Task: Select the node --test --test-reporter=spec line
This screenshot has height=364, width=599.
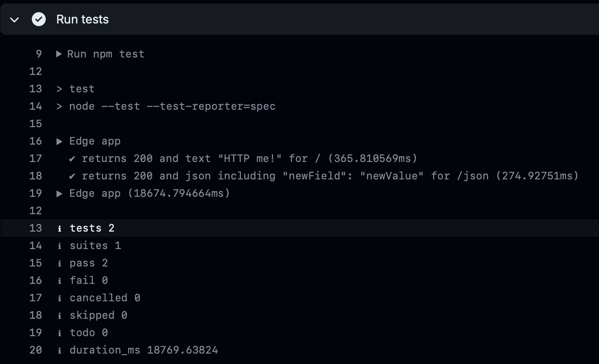Action: (300, 106)
